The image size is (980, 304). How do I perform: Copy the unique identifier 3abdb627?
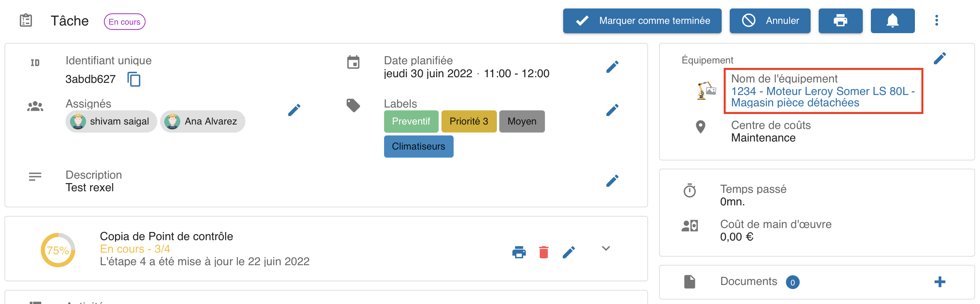pyautogui.click(x=134, y=79)
